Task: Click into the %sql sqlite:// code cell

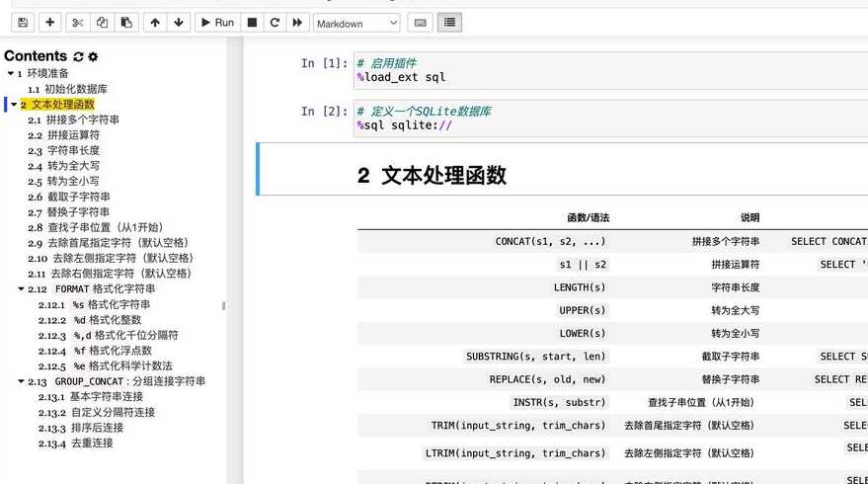Action: pos(610,119)
